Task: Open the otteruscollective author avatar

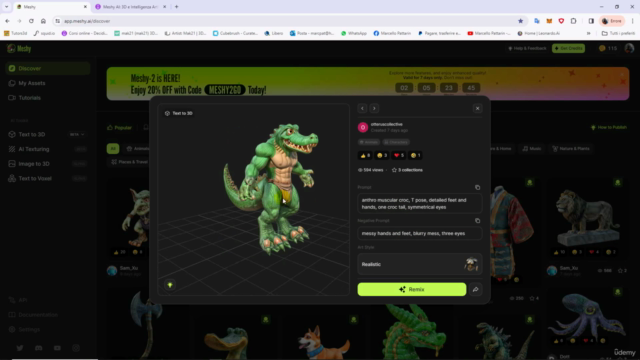Action: (x=363, y=127)
